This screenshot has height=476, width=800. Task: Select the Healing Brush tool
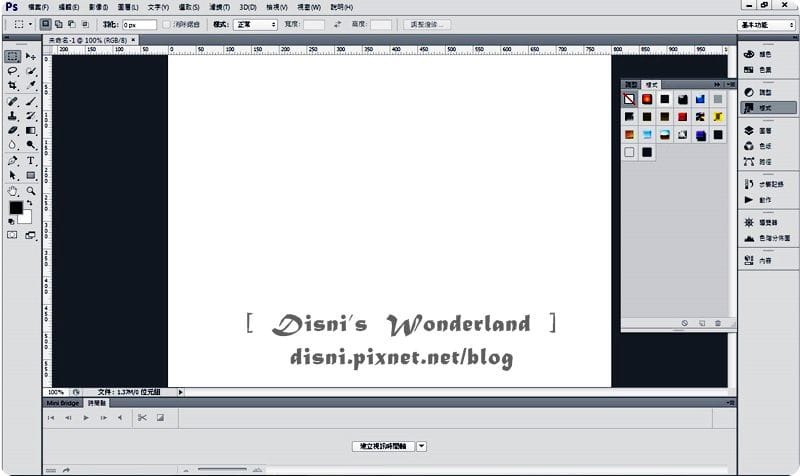[x=13, y=102]
